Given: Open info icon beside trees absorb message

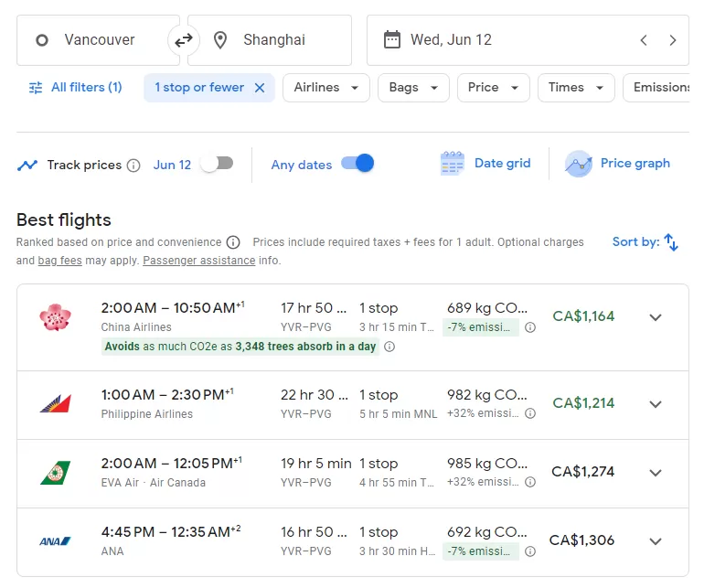Looking at the screenshot, I should (389, 347).
